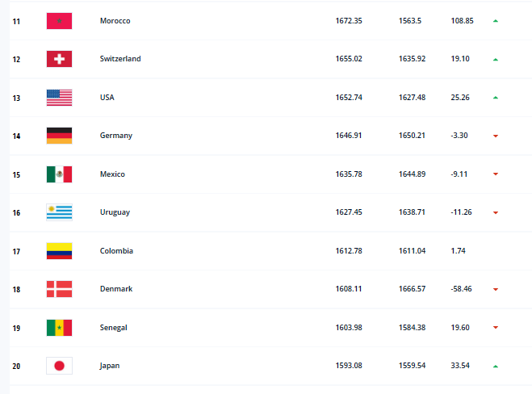Click the USA flag icon
The width and height of the screenshot is (532, 394).
pos(59,98)
